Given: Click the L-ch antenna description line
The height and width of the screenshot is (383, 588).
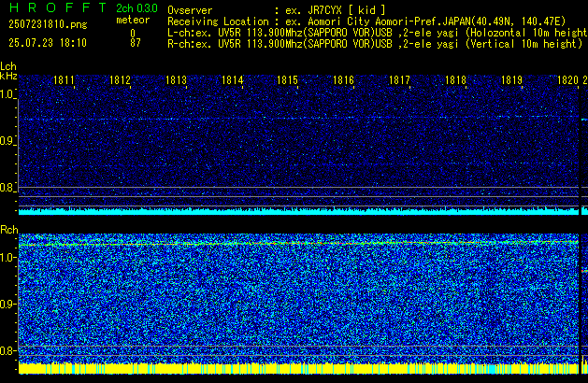Looking at the screenshot, I should (378, 33).
